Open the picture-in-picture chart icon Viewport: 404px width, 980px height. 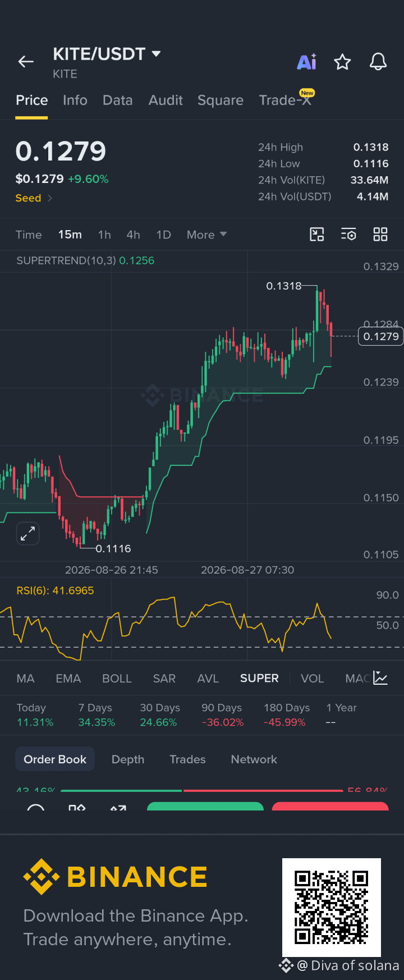[317, 235]
